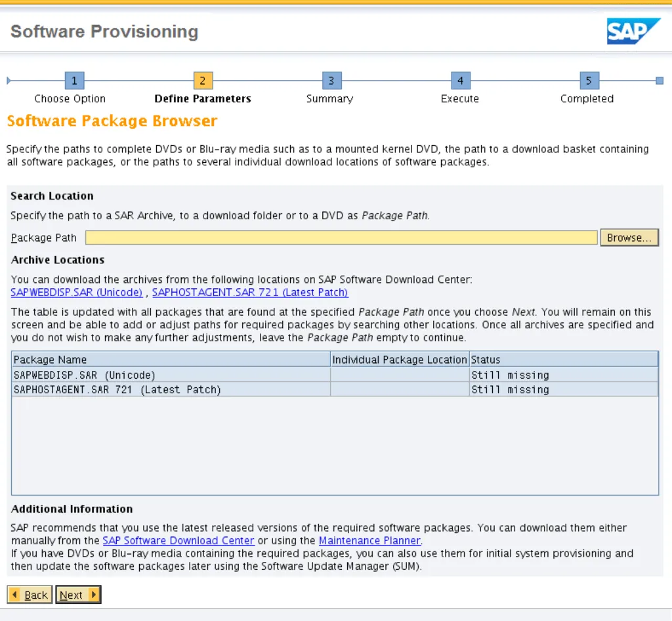Screen dimensions: 672x621
Task: Click the Next button
Action: (78, 595)
